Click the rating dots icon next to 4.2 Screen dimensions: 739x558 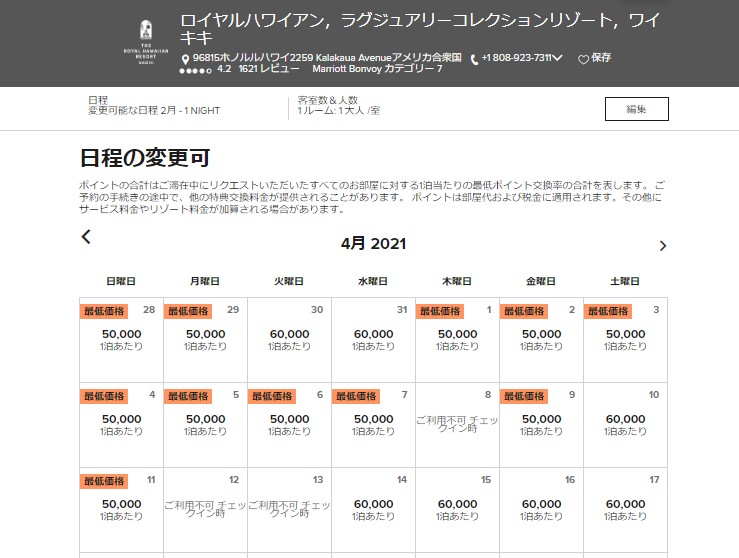196,71
